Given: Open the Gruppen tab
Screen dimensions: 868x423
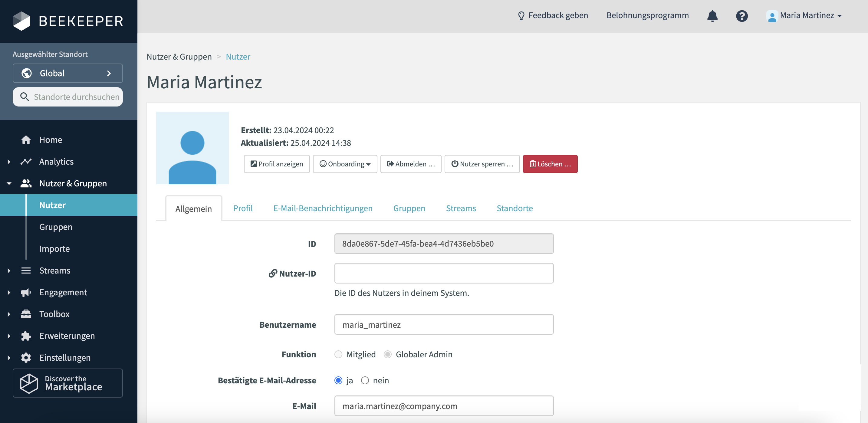Looking at the screenshot, I should [409, 208].
